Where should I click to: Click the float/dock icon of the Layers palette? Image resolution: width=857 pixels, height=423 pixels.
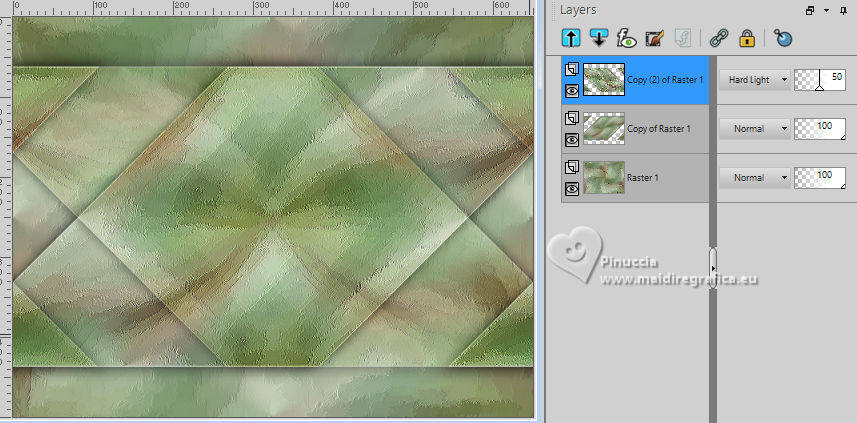click(811, 10)
